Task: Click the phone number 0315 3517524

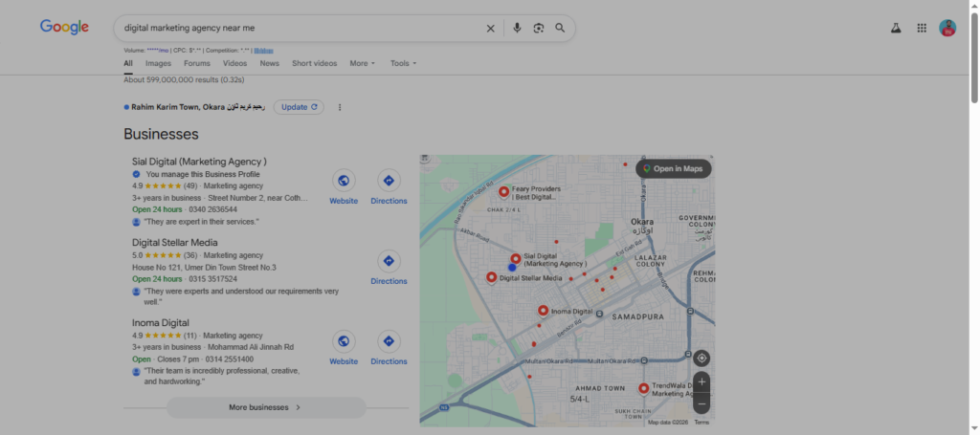Action: click(x=213, y=279)
